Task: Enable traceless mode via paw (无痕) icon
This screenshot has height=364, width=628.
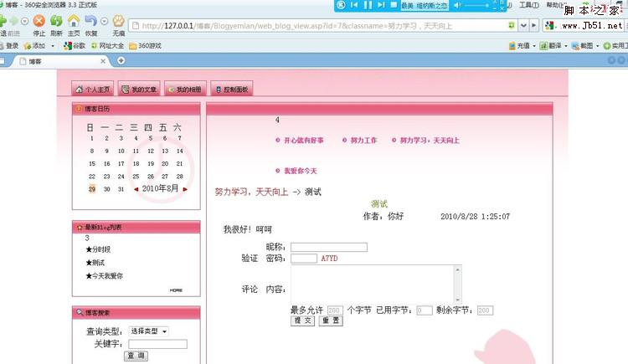Action: [119, 21]
